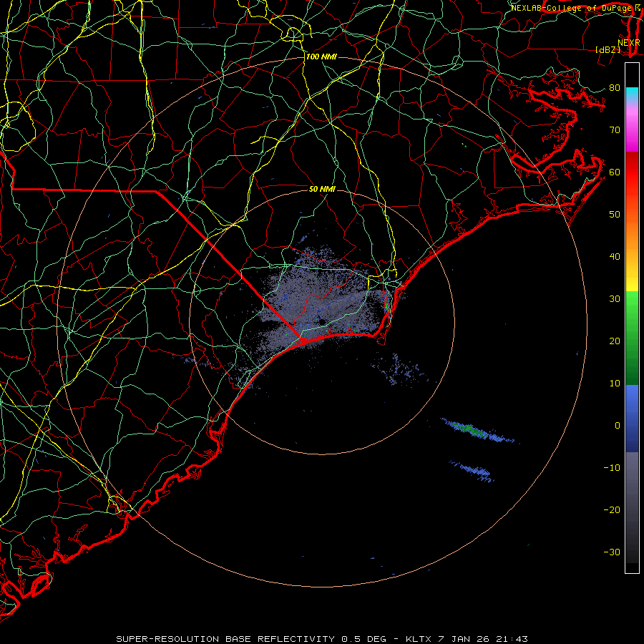Click the -20 value on dBZ scale
Viewport: 644px width, 644px height.
coord(612,509)
